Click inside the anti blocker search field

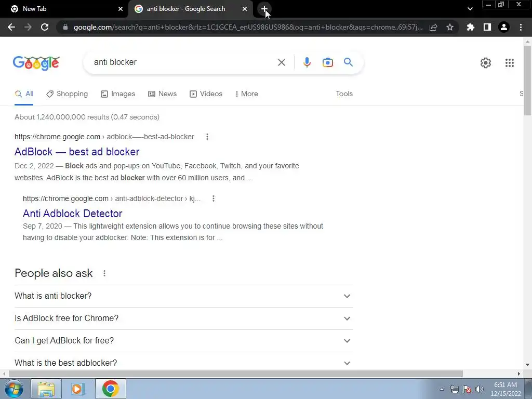pos(183,62)
